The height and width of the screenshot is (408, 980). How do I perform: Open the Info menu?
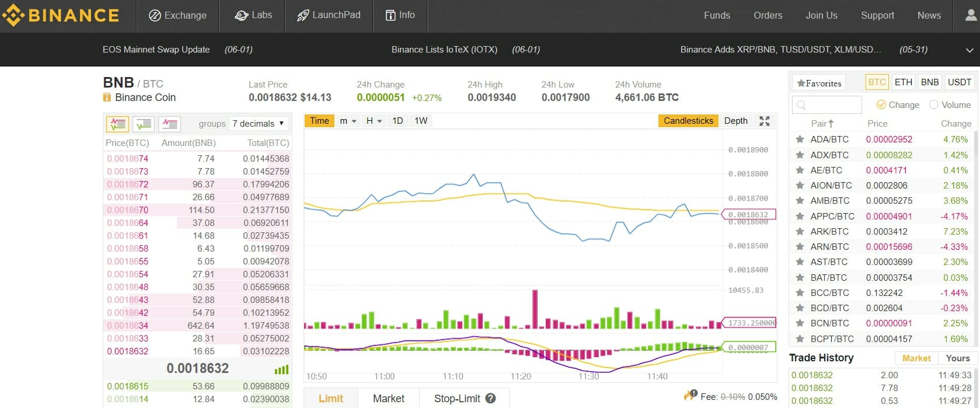(x=400, y=15)
